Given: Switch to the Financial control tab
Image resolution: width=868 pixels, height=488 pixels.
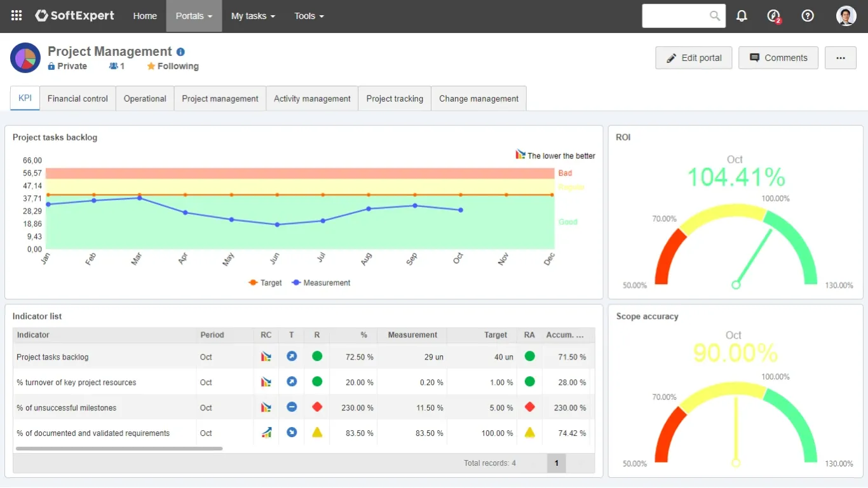Looking at the screenshot, I should click(x=78, y=98).
